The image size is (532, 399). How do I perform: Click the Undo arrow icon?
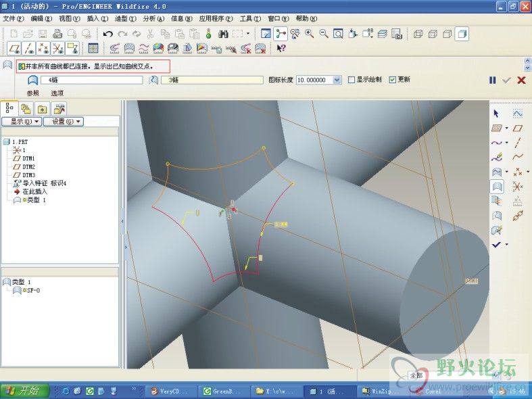[108, 34]
